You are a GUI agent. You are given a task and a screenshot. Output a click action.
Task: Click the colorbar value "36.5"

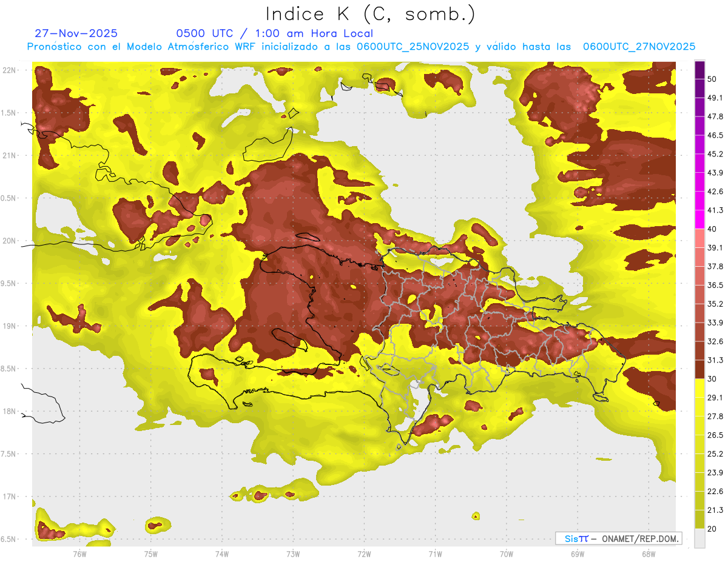click(715, 285)
